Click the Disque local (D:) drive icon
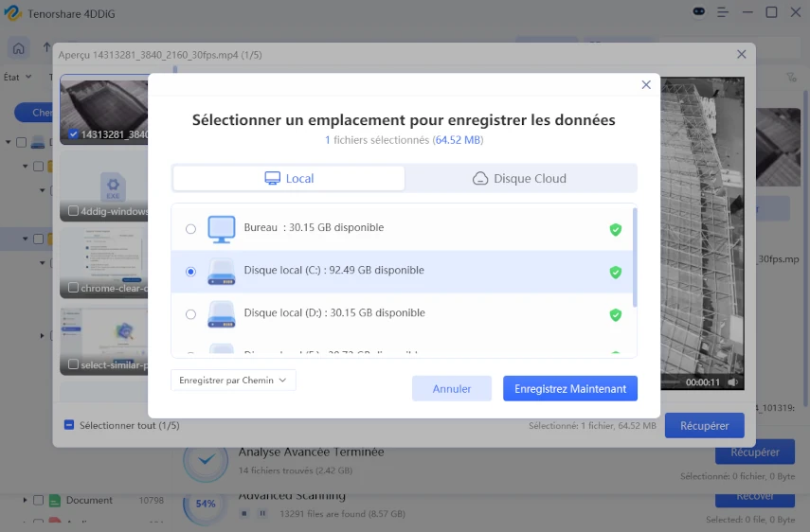The height and width of the screenshot is (532, 810). pos(221,315)
